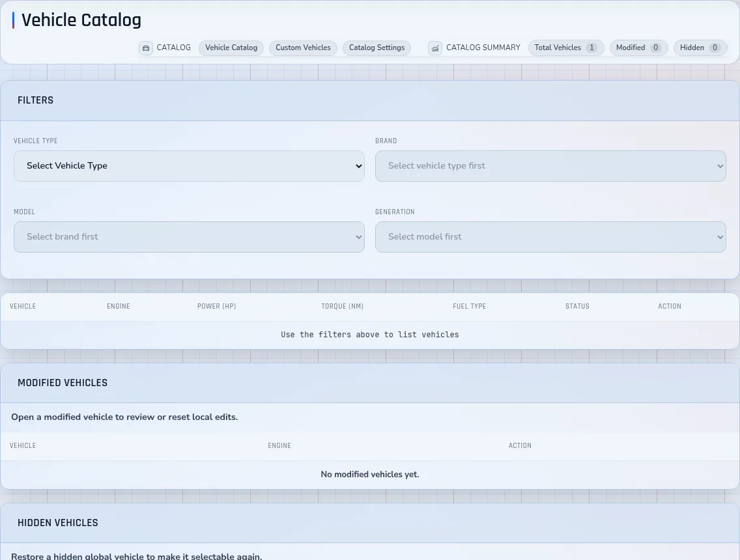This screenshot has height=560, width=740.
Task: Click the ENGINE header in the main vehicle table
Action: (119, 306)
